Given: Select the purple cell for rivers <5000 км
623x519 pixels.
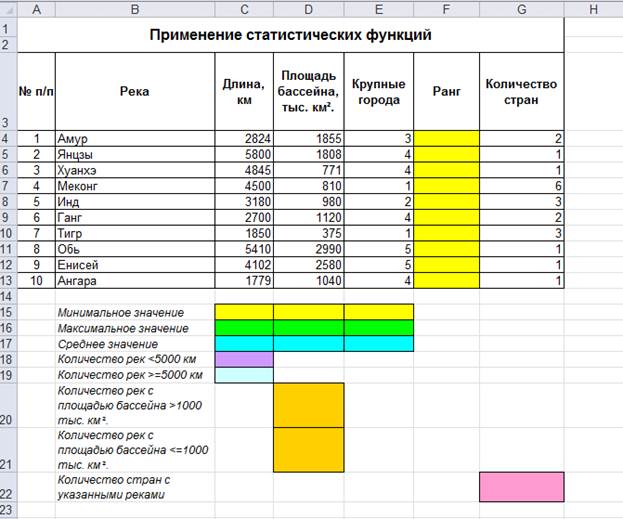Looking at the screenshot, I should tap(244, 359).
